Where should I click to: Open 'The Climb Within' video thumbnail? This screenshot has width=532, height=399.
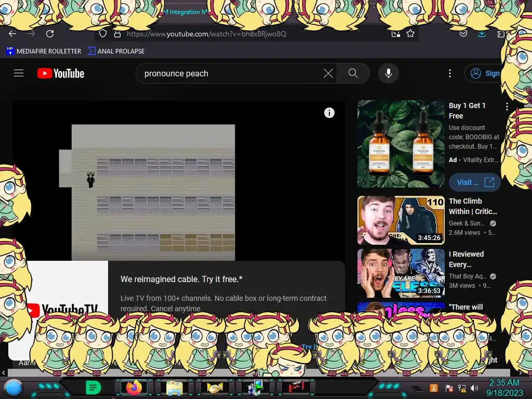(x=401, y=220)
